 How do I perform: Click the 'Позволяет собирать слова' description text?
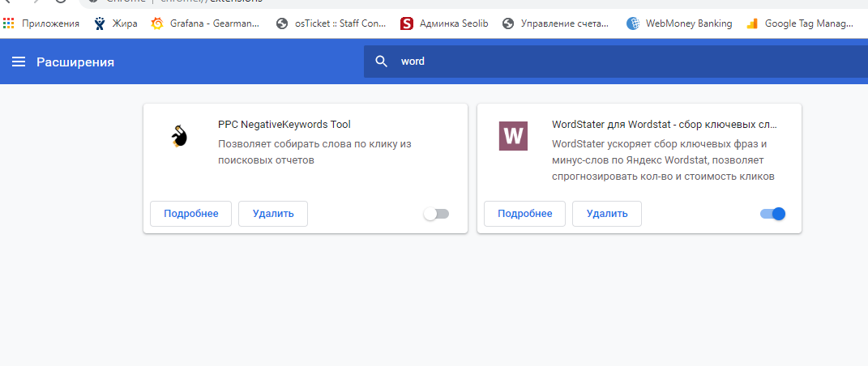coord(314,152)
